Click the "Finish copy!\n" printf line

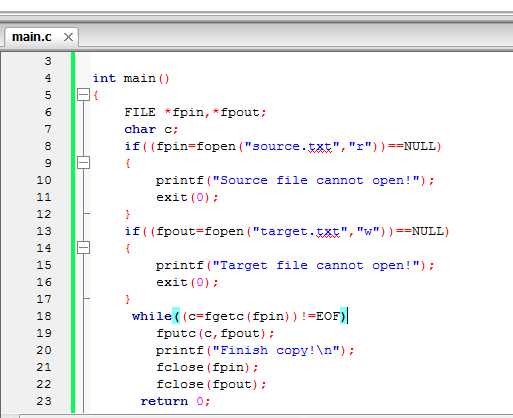pyautogui.click(x=255, y=351)
